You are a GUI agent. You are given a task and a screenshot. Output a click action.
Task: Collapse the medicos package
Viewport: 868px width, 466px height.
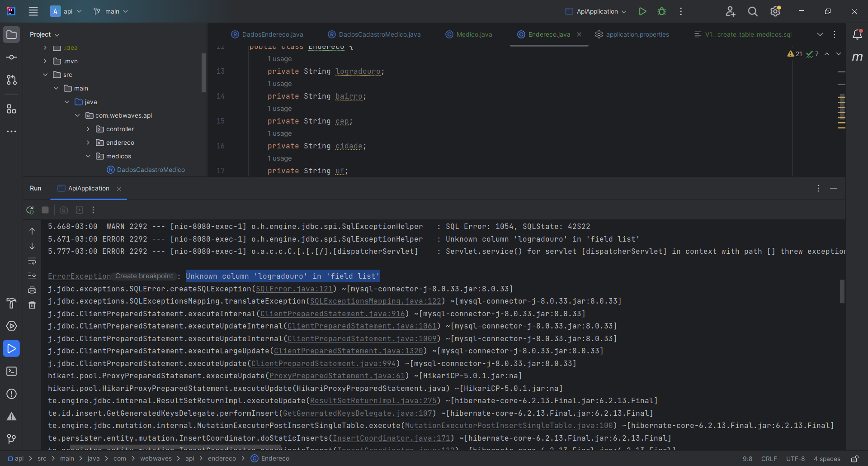tap(88, 156)
